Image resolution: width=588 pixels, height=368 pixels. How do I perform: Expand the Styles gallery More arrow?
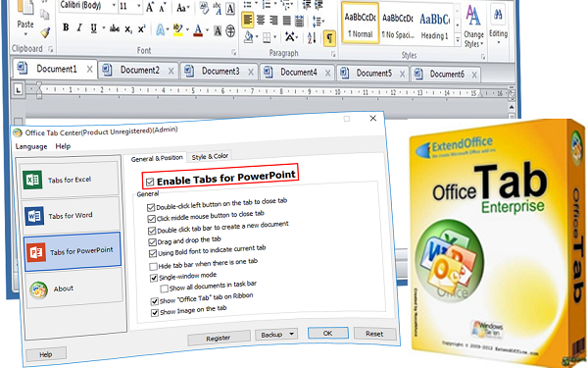458,39
